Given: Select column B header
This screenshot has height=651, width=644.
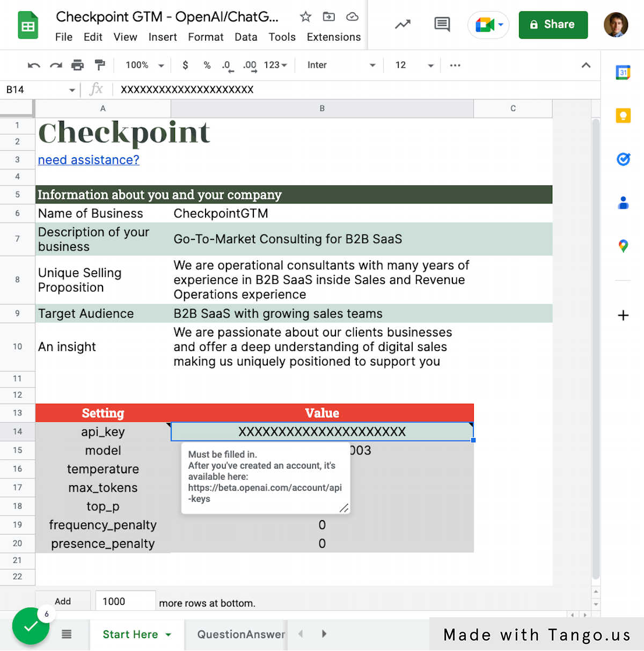Looking at the screenshot, I should (x=322, y=108).
